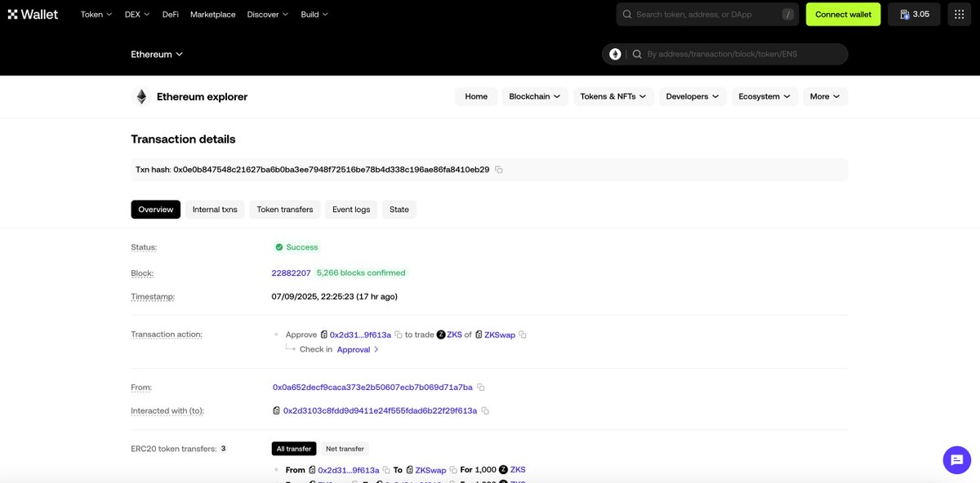Click the contract icon before ZKSwap in Transaction action
This screenshot has height=483, width=980.
click(479, 335)
